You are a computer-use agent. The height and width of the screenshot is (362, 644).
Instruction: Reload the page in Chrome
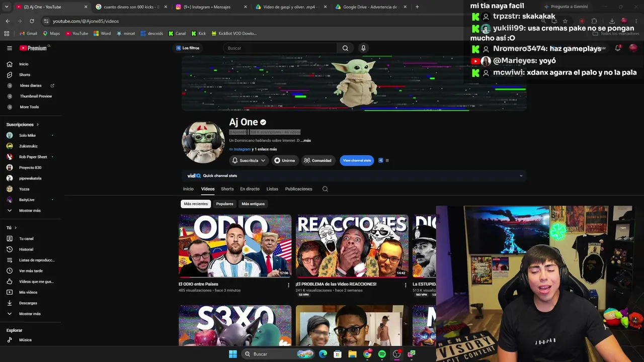[x=32, y=21]
